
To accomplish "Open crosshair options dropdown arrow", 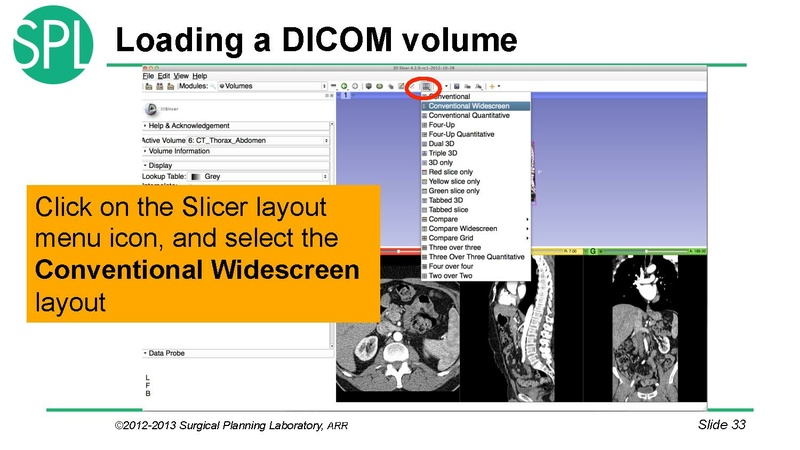I will 499,86.
